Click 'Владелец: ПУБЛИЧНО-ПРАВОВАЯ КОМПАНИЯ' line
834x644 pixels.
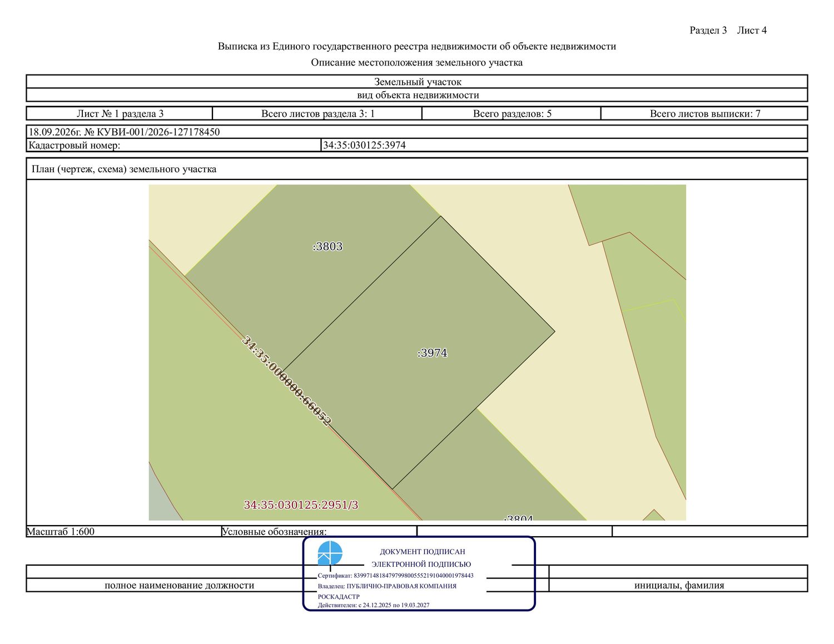pyautogui.click(x=387, y=586)
